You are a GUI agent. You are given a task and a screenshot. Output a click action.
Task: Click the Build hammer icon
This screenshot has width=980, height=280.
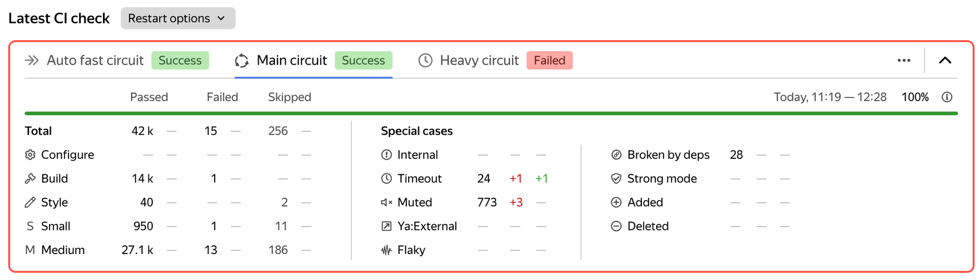[30, 178]
